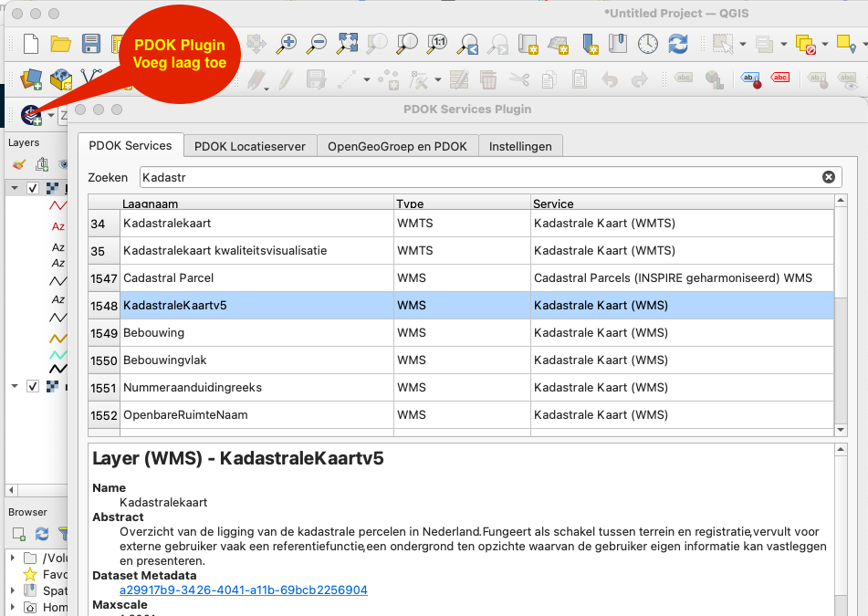The image size is (868, 616).
Task: Select row 35 Kadastralekaart kwaliteitsvisualisatie
Action: 461,251
